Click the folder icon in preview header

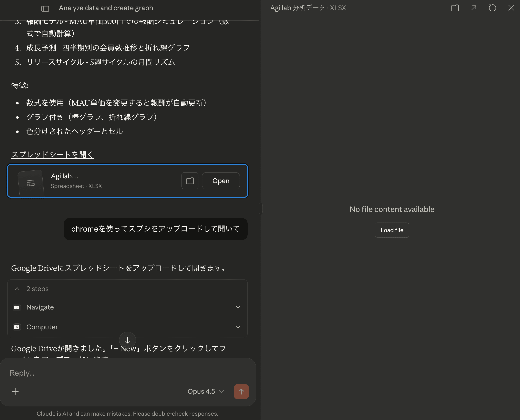click(455, 8)
